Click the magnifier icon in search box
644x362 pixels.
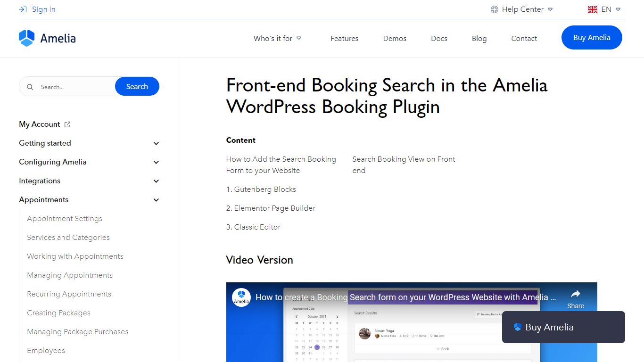click(x=30, y=87)
